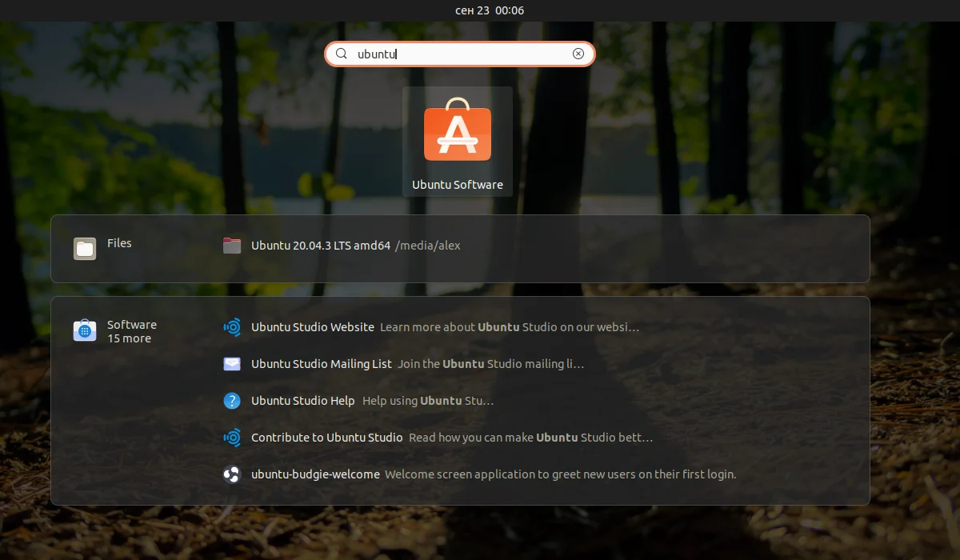
Task: Open the Ubuntu 20.04.3 LTS amd64 folder icon
Action: [232, 246]
